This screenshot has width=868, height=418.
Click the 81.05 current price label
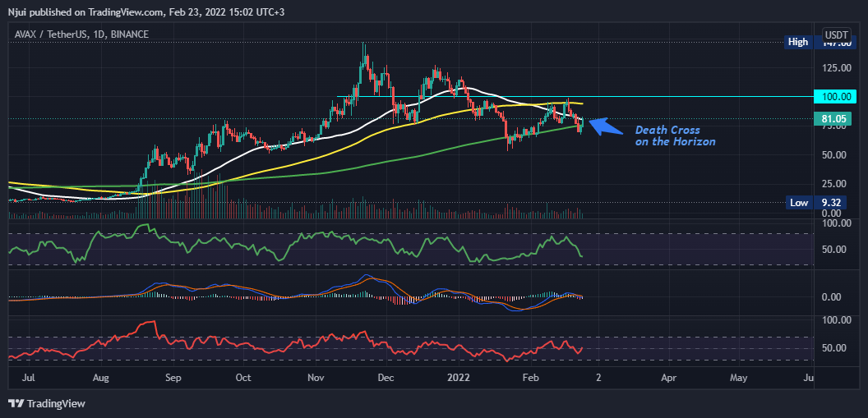pos(835,119)
